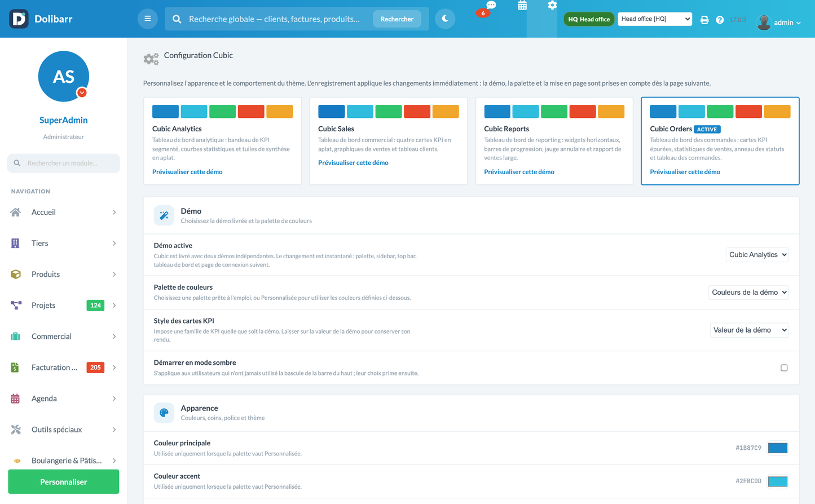Pick the Couleur principale blue swatch
The image size is (815, 504).
click(778, 448)
